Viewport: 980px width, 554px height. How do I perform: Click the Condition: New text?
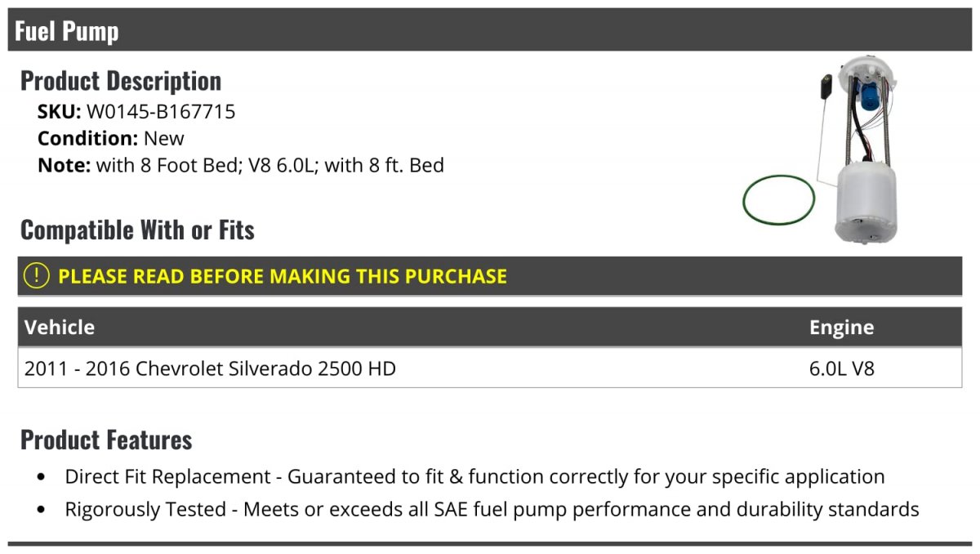111,138
